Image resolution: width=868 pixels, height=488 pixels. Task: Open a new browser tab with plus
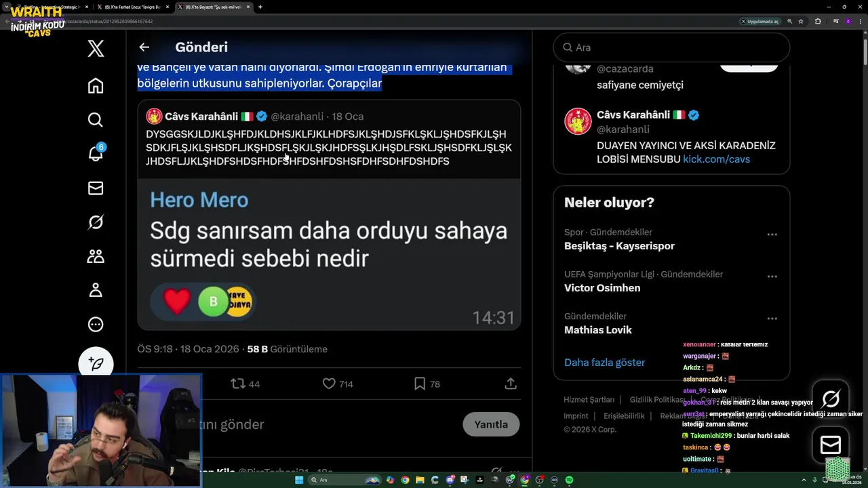click(260, 7)
